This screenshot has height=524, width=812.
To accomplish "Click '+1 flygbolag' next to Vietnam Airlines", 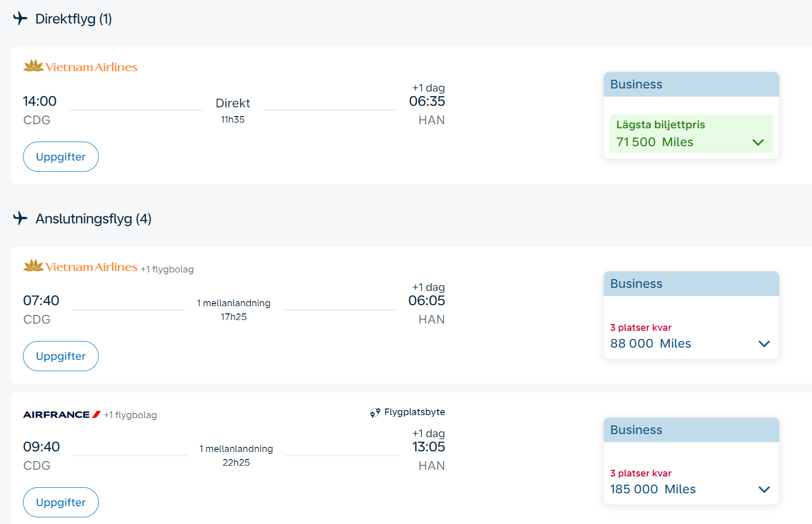I will (x=167, y=269).
